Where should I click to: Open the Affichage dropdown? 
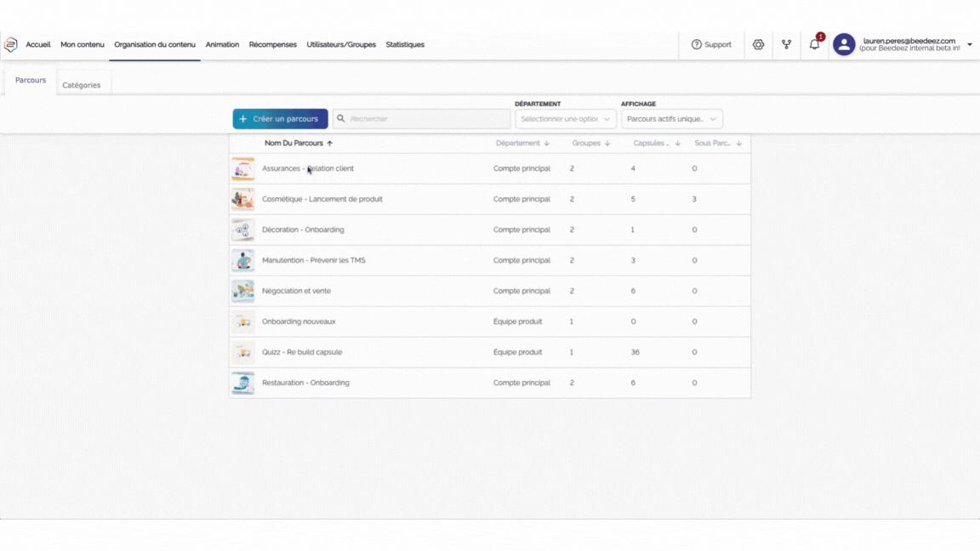[671, 119]
